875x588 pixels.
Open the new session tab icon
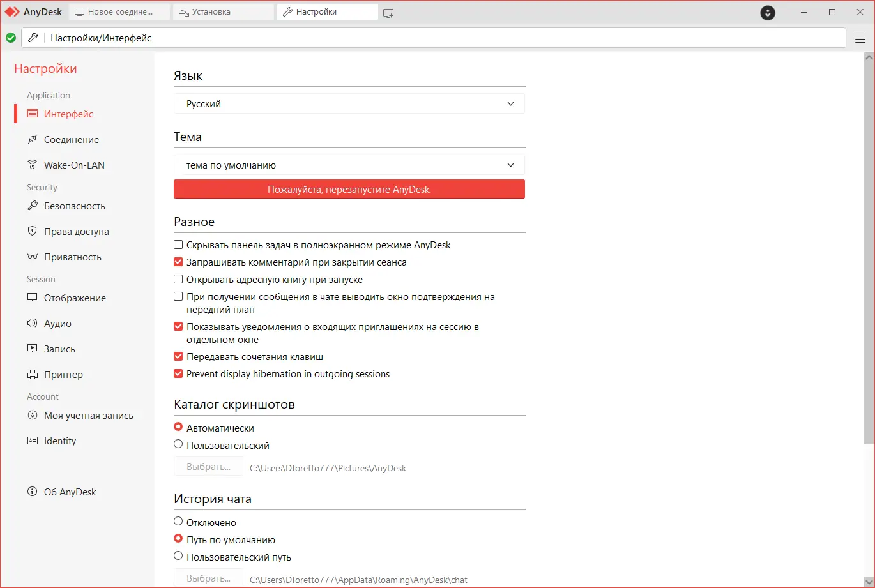pos(388,13)
